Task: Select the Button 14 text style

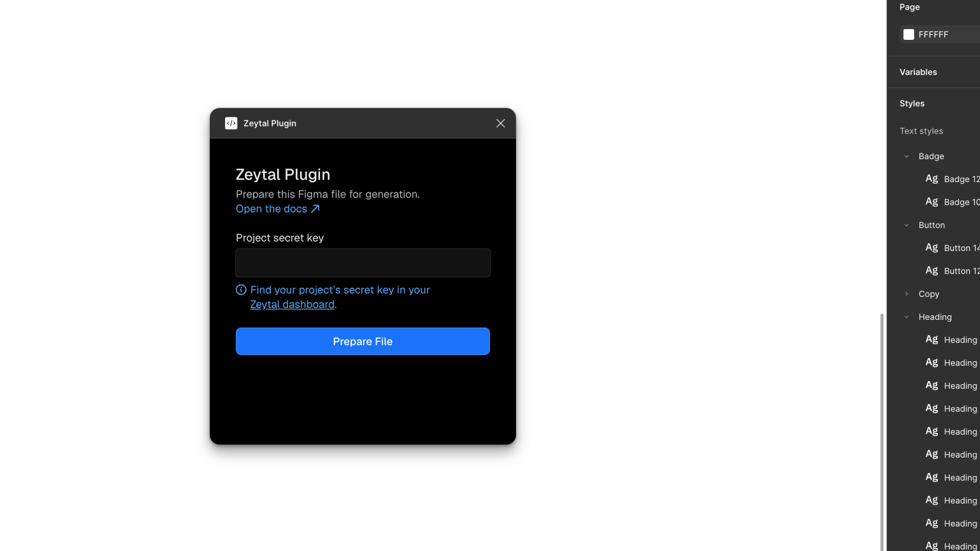Action: [962, 248]
